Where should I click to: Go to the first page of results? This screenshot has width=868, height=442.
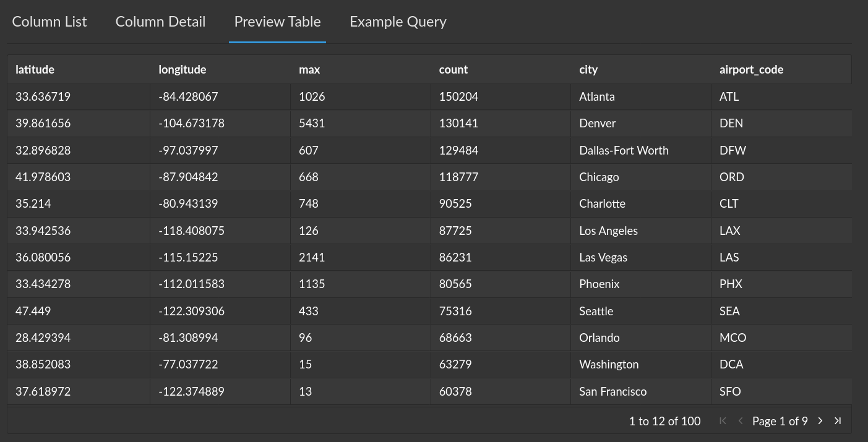(723, 421)
